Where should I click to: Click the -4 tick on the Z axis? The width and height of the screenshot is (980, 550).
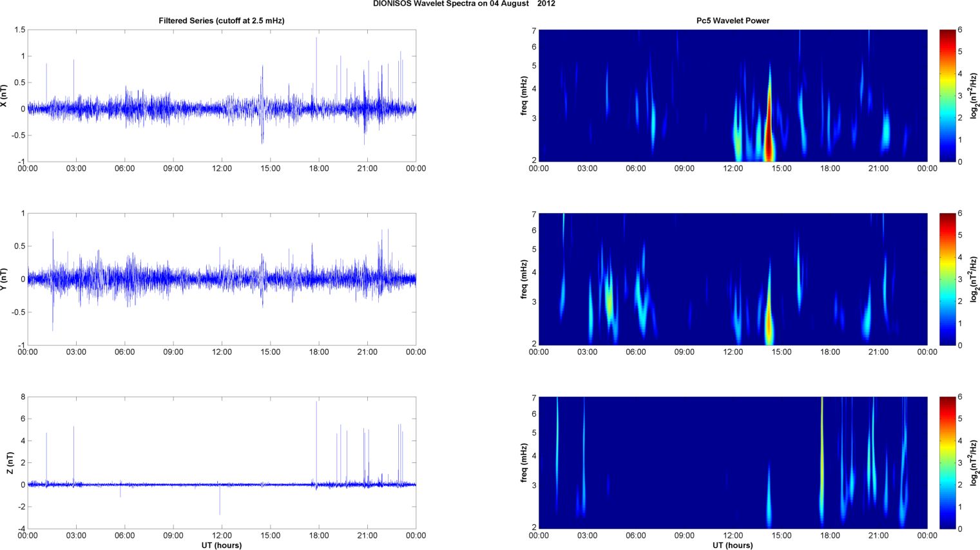(21, 529)
